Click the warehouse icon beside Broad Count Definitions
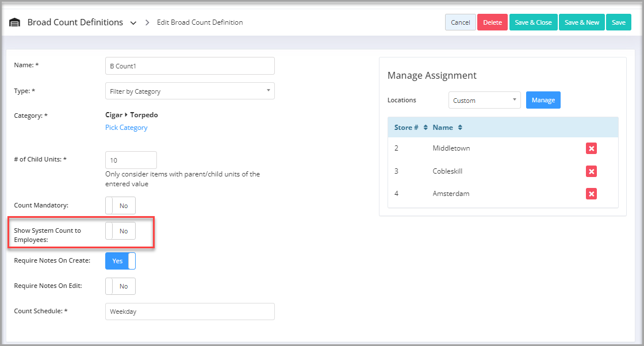The image size is (644, 346). pyautogui.click(x=14, y=22)
